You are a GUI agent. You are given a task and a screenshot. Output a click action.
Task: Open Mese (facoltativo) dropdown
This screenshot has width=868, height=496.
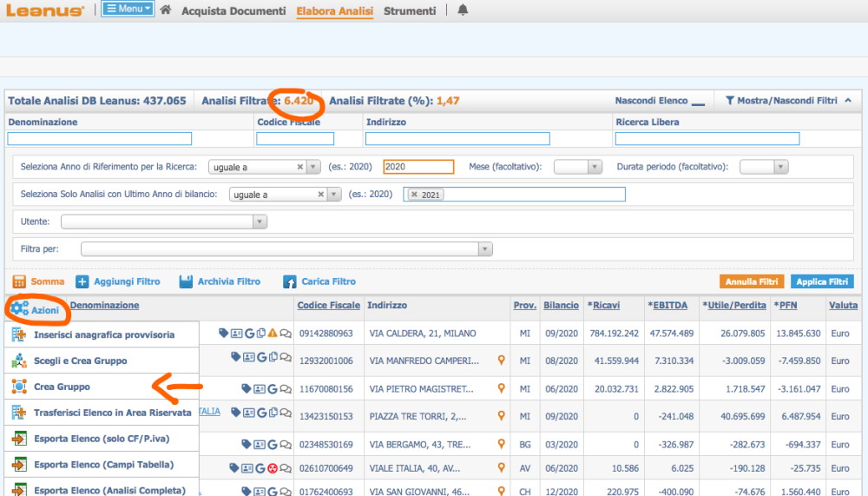[x=577, y=166]
